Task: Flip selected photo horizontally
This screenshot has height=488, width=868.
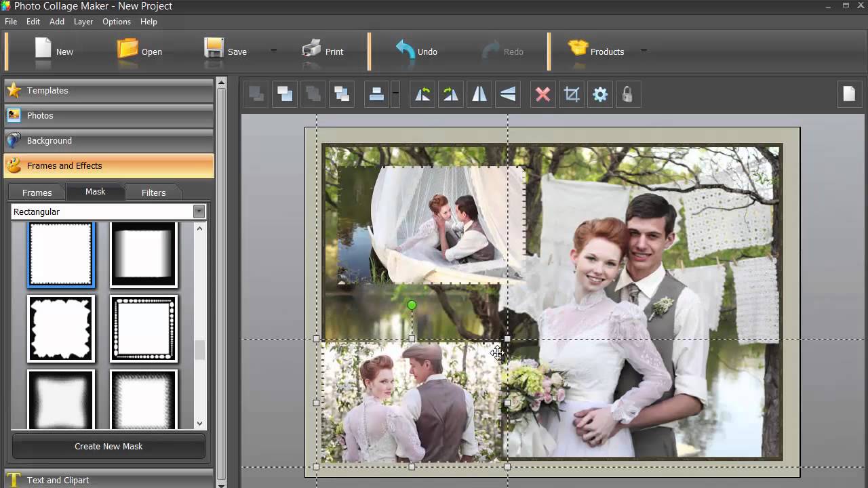Action: click(479, 94)
